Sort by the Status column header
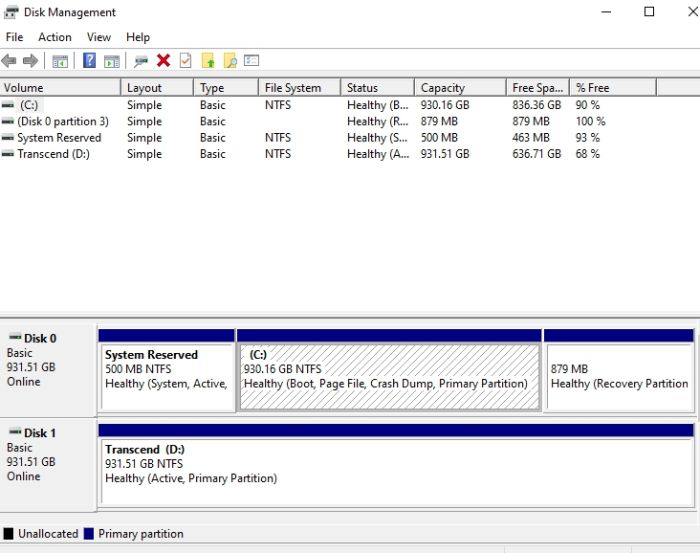The height and width of the screenshot is (553, 700). tap(378, 87)
